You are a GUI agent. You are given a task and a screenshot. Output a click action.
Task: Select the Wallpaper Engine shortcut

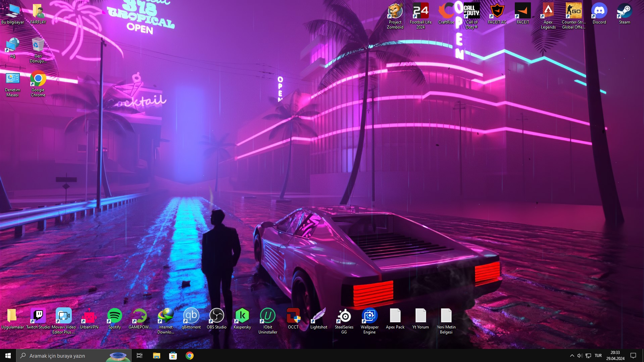click(x=370, y=321)
